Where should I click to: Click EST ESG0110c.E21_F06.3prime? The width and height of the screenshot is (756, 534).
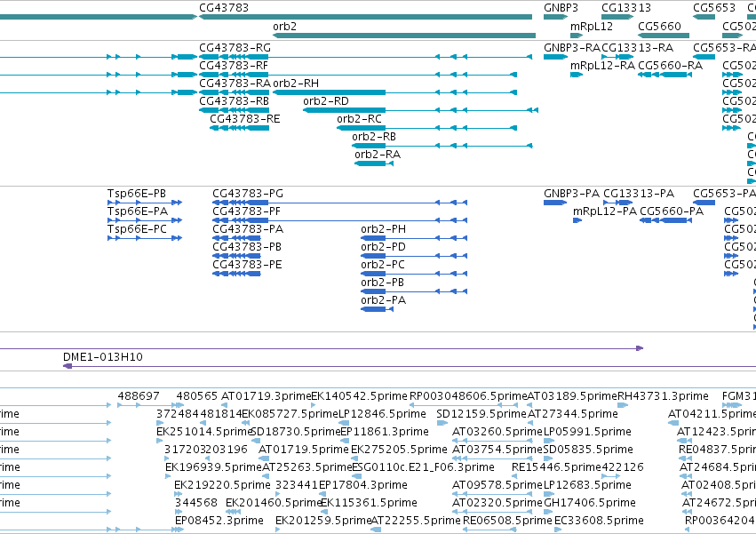coord(423,467)
